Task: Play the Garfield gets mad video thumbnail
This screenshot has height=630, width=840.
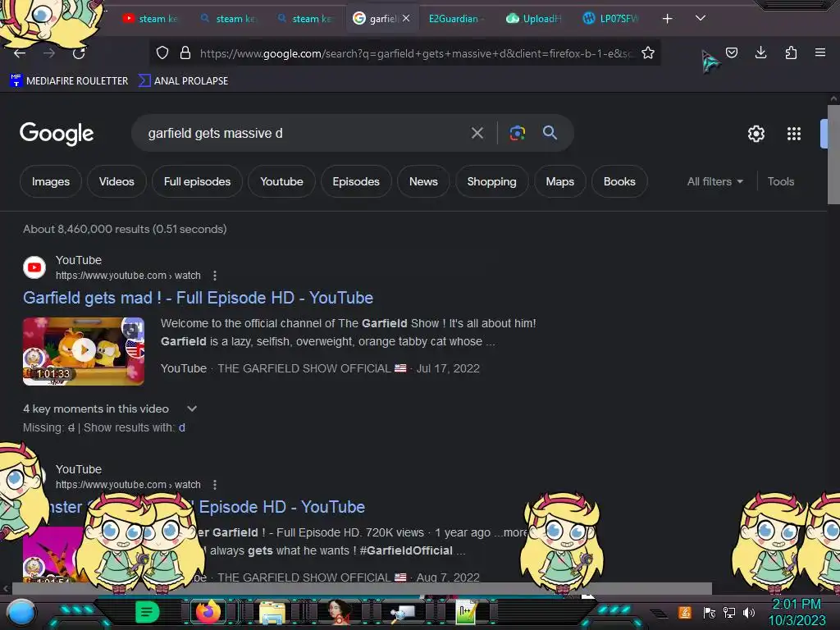Action: tap(84, 351)
